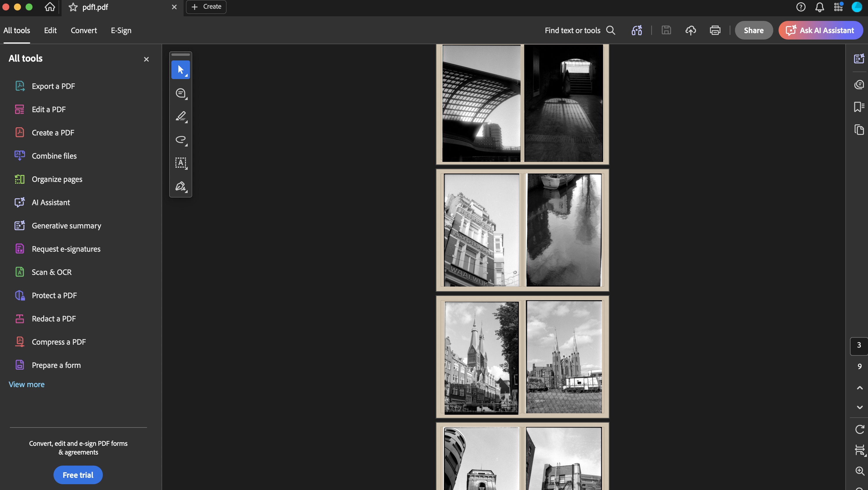
Task: Open the AI read-aloud headphones icon
Action: coord(636,30)
